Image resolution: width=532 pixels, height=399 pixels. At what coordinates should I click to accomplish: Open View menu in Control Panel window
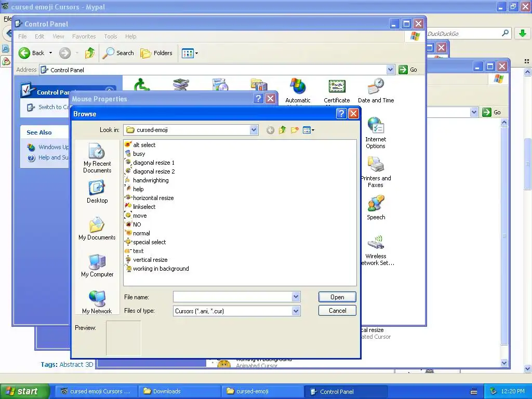[x=58, y=36]
